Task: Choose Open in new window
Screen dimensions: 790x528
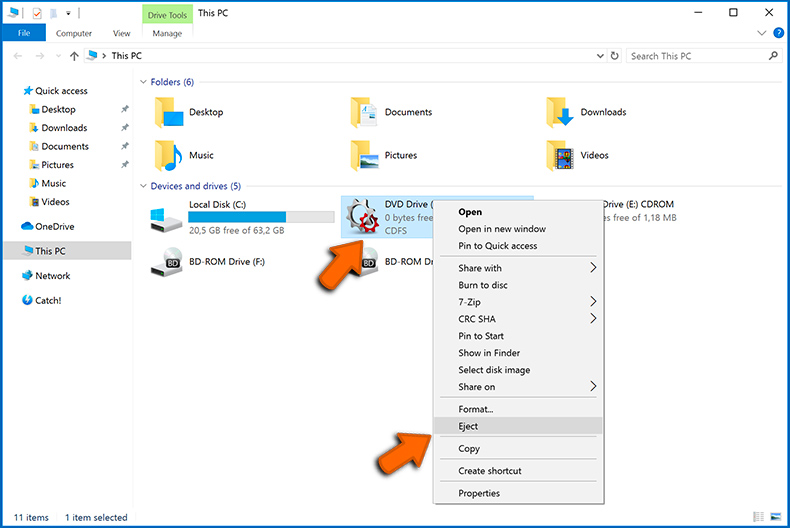Action: [x=518, y=229]
